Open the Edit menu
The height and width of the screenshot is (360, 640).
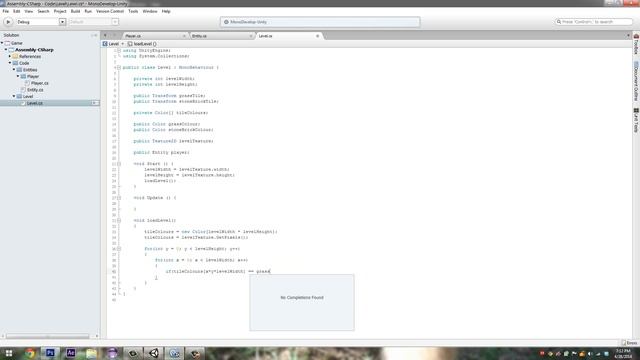click(x=16, y=11)
